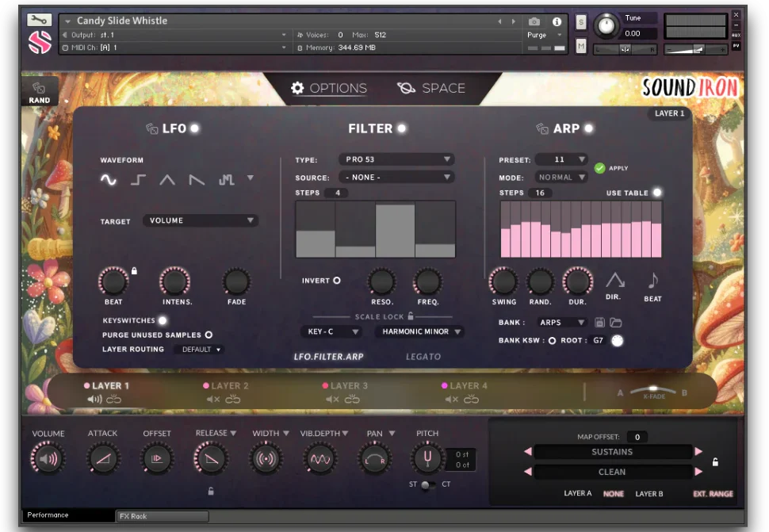Expand the Harmonic Minor scale dropdown
769x532 pixels.
click(419, 331)
